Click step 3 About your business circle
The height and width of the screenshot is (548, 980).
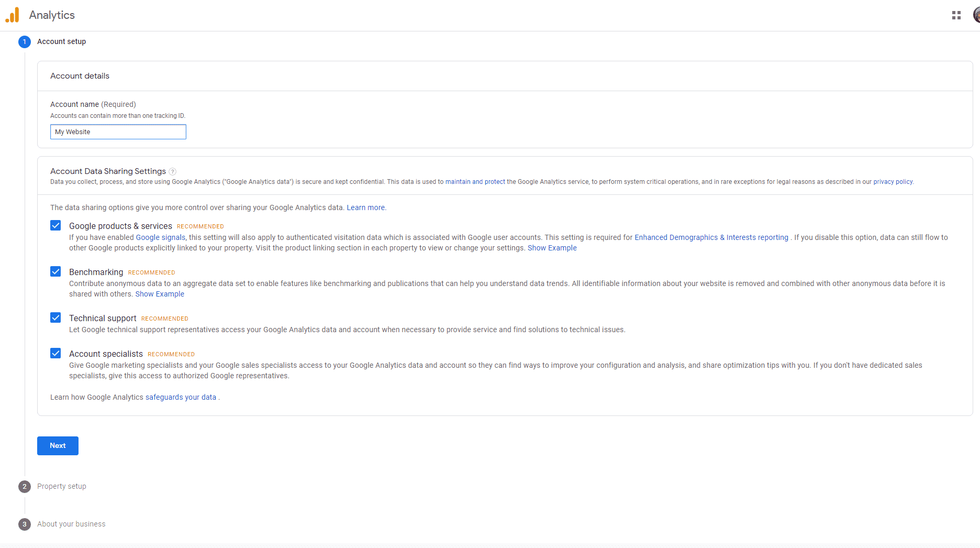coord(25,524)
